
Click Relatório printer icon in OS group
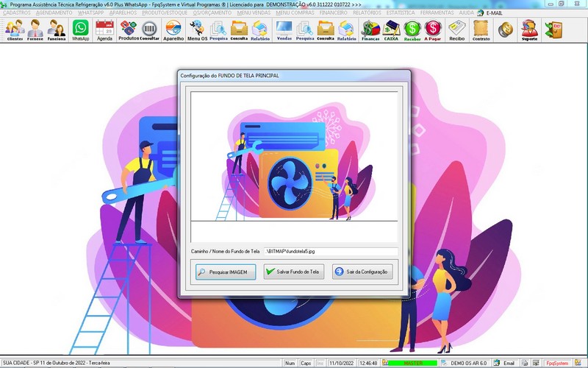click(260, 30)
